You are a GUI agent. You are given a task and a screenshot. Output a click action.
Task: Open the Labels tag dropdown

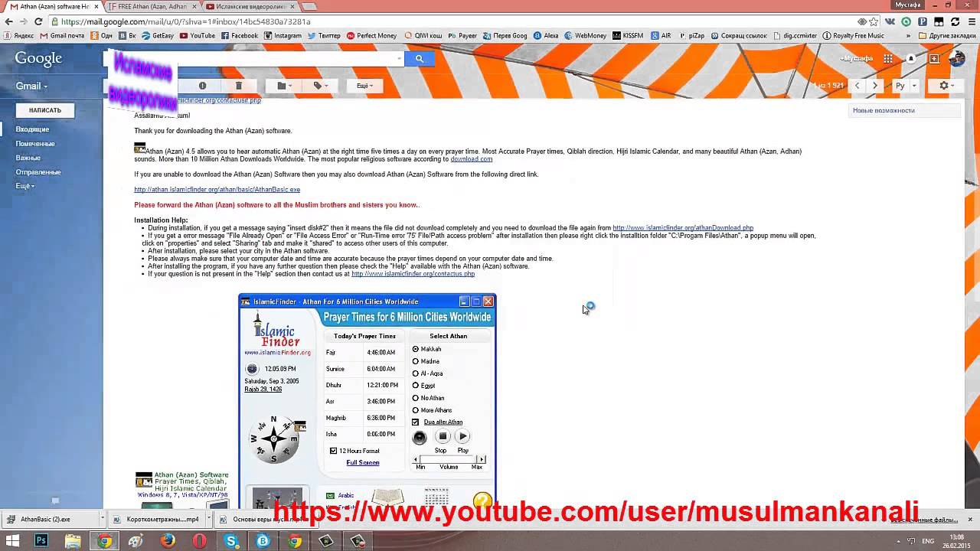319,86
